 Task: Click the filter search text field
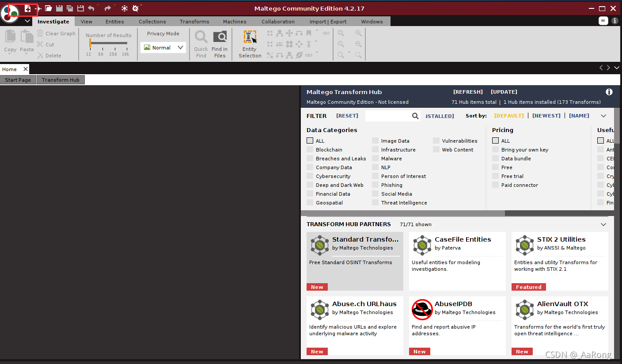[388, 116]
